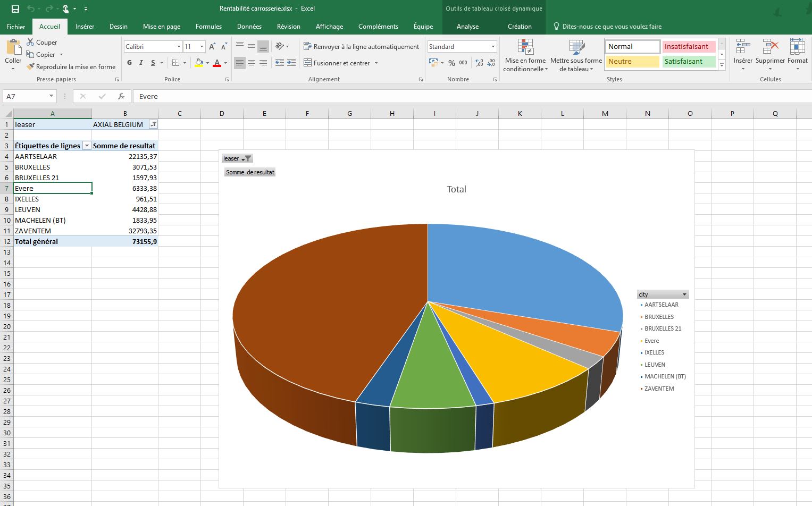This screenshot has width=812, height=506.
Task: Align cell content to middle
Action: [x=252, y=46]
